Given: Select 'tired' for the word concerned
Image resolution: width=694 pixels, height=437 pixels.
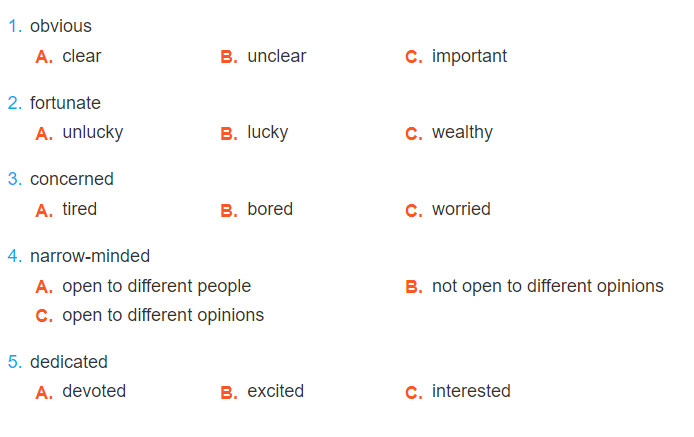Looking at the screenshot, I should 66,209.
